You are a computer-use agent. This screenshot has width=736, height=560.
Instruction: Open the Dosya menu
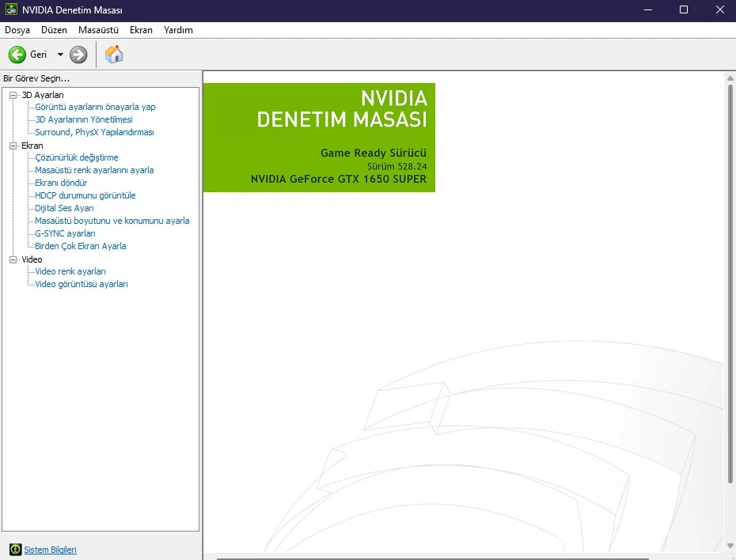click(17, 30)
